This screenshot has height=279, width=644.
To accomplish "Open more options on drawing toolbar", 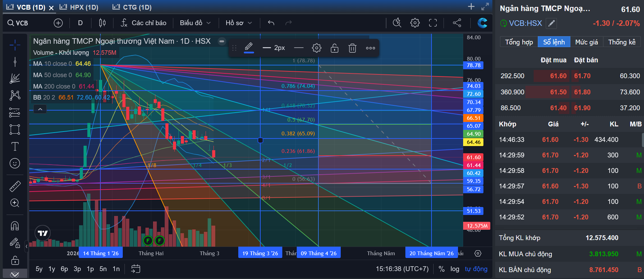I will click(370, 48).
